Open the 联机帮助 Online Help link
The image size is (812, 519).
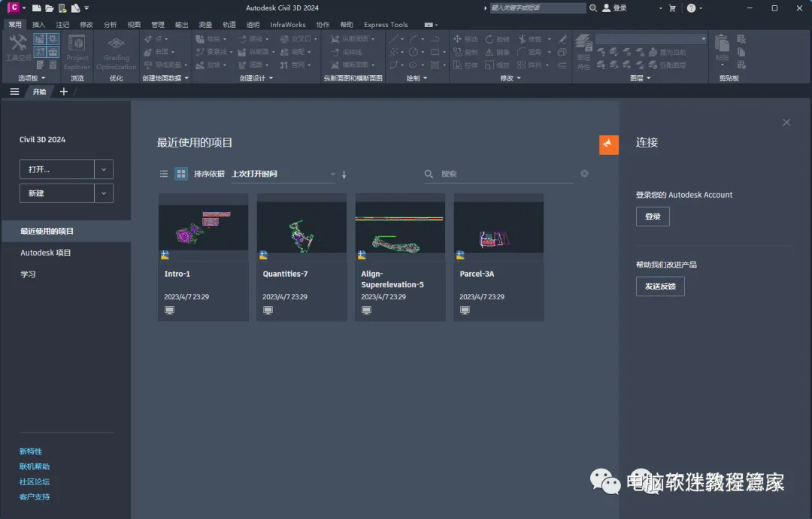click(34, 466)
